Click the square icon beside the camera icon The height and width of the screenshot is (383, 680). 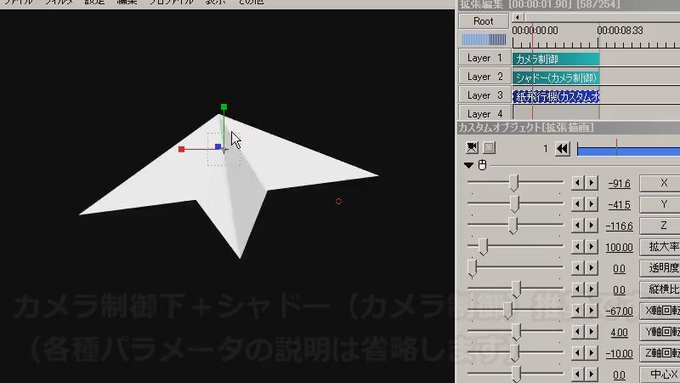489,147
